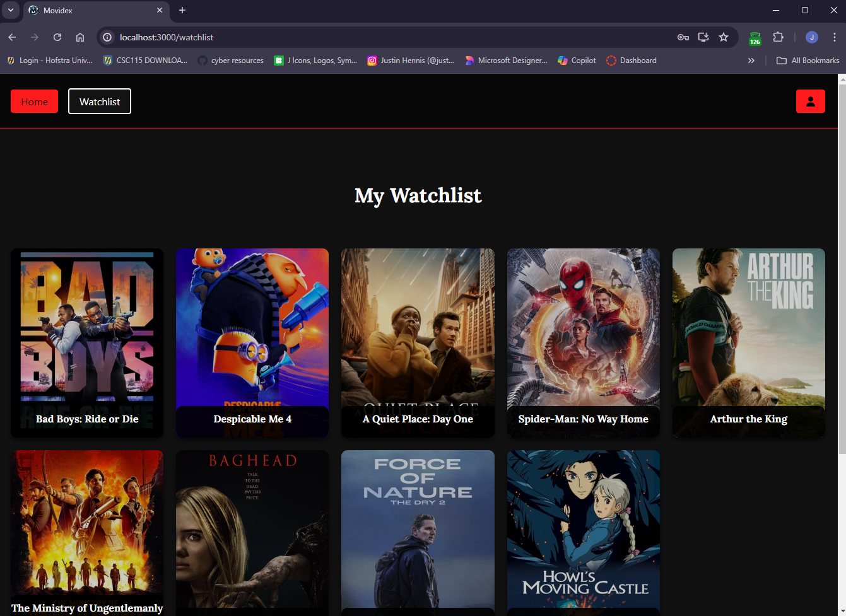Open The Ministry of Ungentlemanly poster
The image size is (846, 616).
(x=87, y=533)
